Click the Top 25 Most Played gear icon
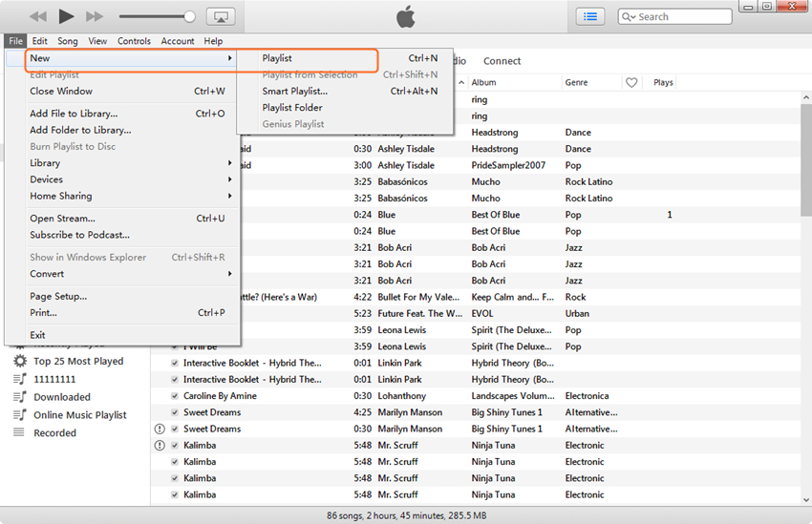The image size is (812, 524). click(20, 361)
